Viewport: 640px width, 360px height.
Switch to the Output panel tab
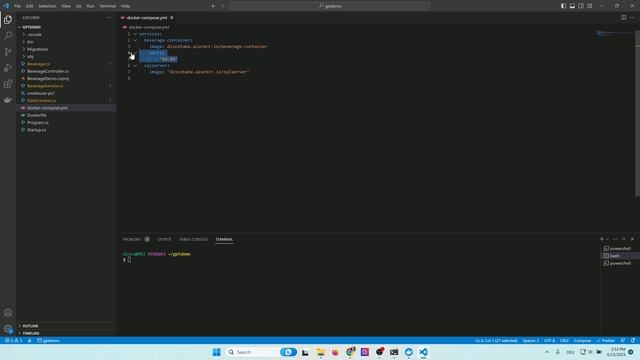point(164,239)
